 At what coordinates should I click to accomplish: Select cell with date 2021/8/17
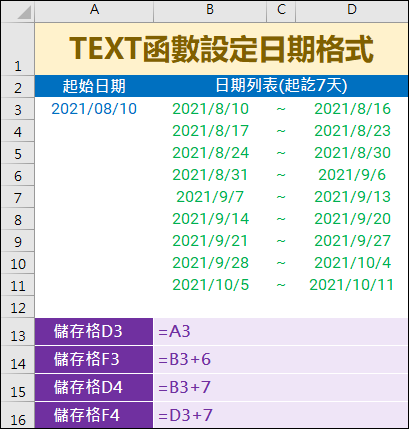[x=210, y=131]
